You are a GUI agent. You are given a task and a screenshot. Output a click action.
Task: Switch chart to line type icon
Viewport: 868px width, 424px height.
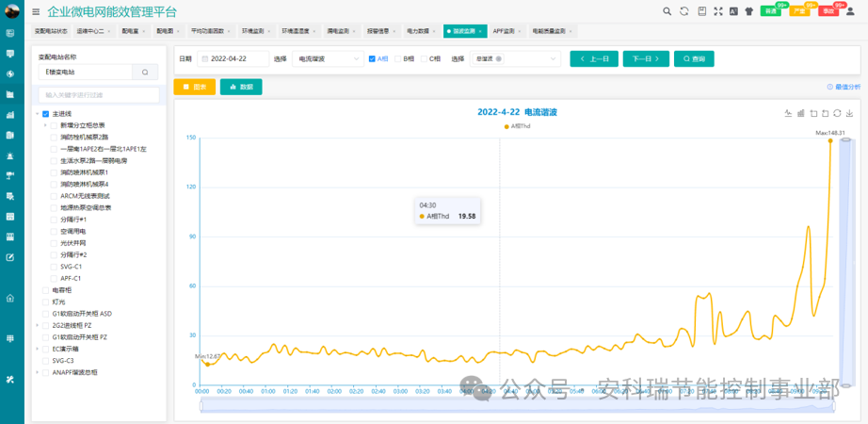(x=788, y=113)
